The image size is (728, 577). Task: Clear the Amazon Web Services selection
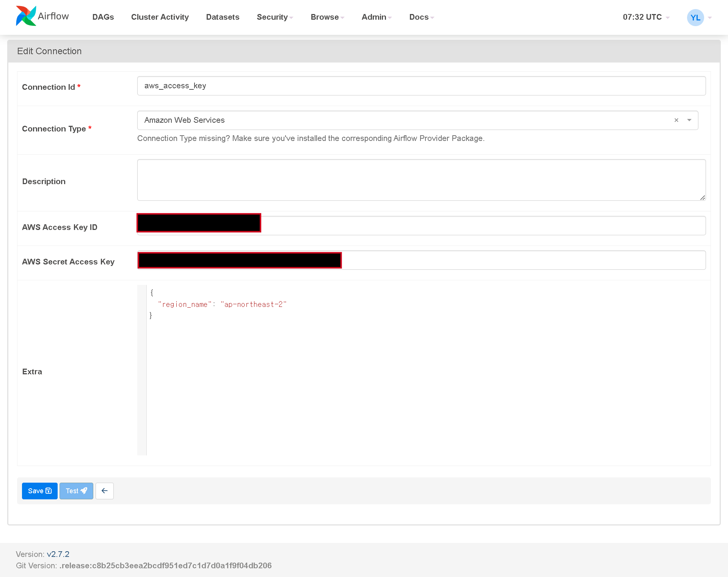click(676, 120)
